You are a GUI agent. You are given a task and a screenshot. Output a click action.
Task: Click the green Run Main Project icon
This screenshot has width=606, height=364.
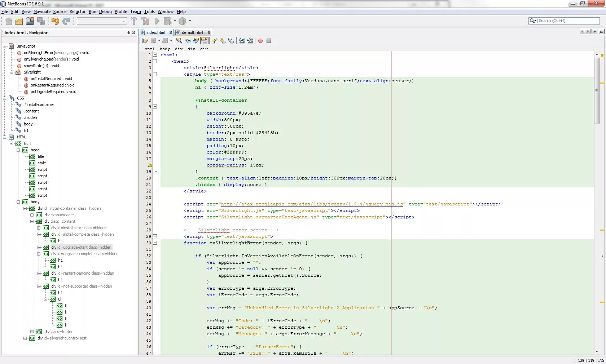pyautogui.click(x=157, y=21)
